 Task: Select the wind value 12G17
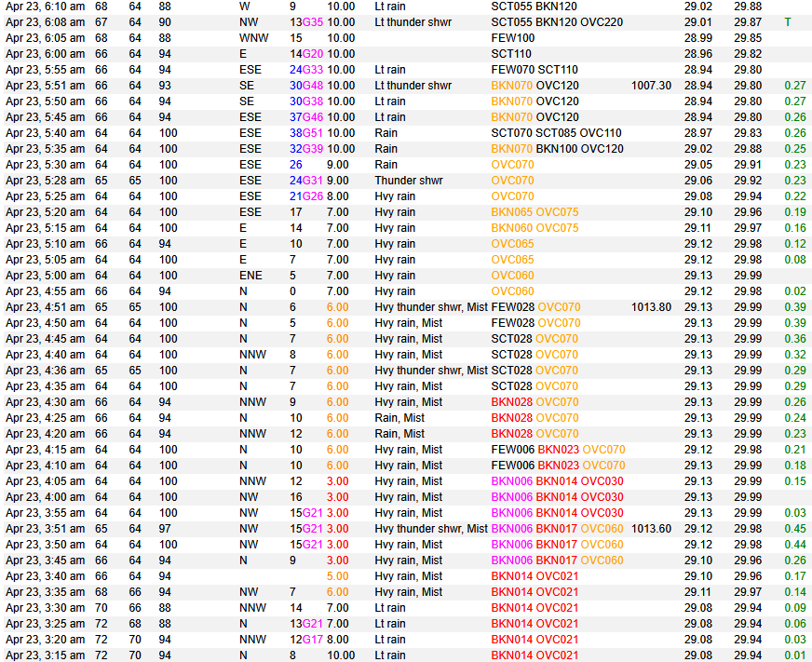[x=306, y=640]
